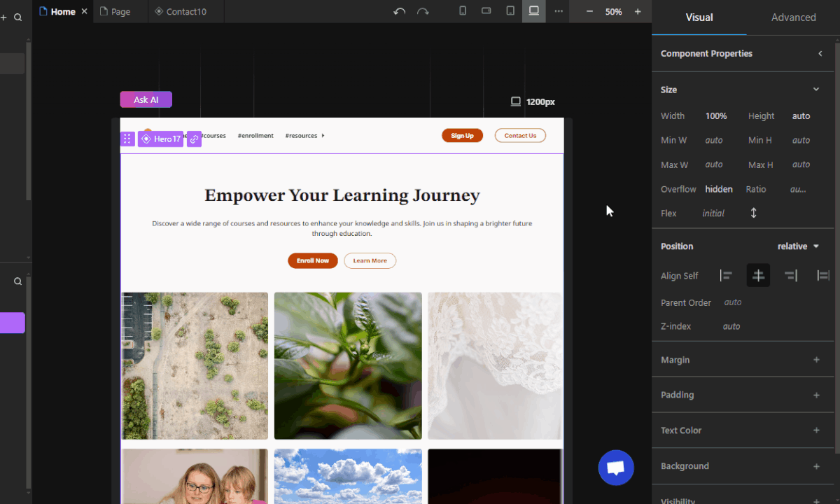Edit the Ratio value
Image resolution: width=840 pixels, height=504 pixels.
click(798, 189)
